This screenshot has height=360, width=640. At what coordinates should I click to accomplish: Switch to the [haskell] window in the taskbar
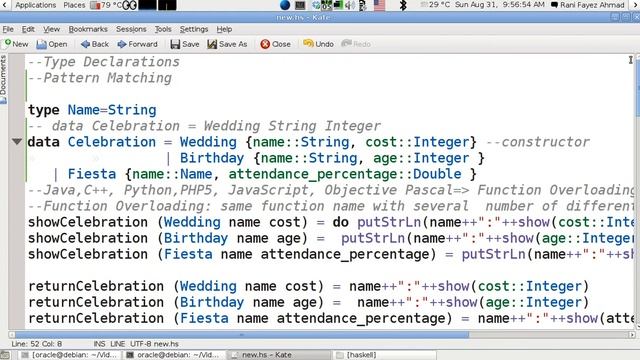385,355
